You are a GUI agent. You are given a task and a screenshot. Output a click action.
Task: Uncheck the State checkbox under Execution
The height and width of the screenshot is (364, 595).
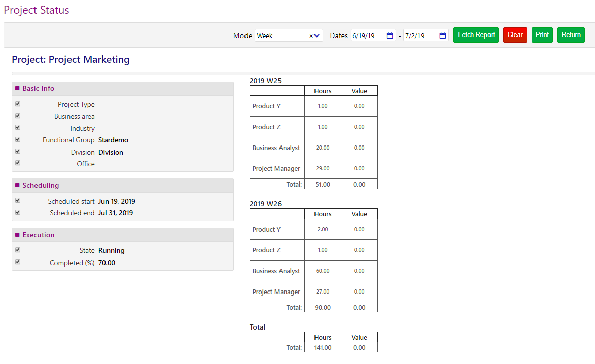[17, 249]
